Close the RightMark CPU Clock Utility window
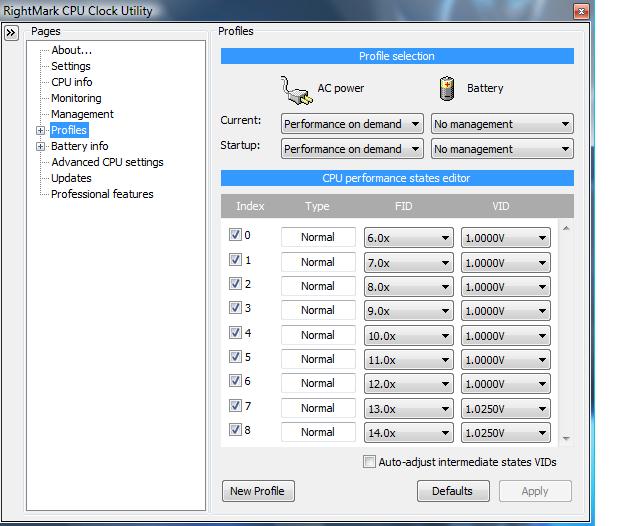640x526 pixels. [581, 11]
